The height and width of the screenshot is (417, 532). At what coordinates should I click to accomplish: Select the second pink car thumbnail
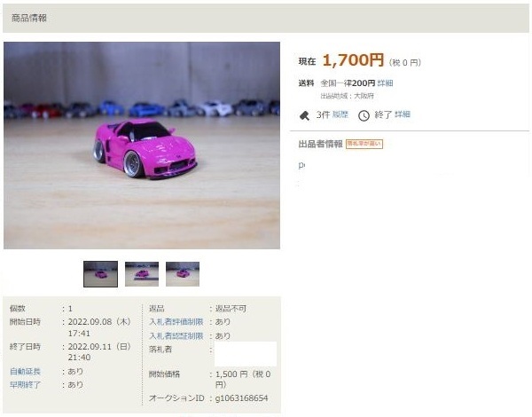142,274
